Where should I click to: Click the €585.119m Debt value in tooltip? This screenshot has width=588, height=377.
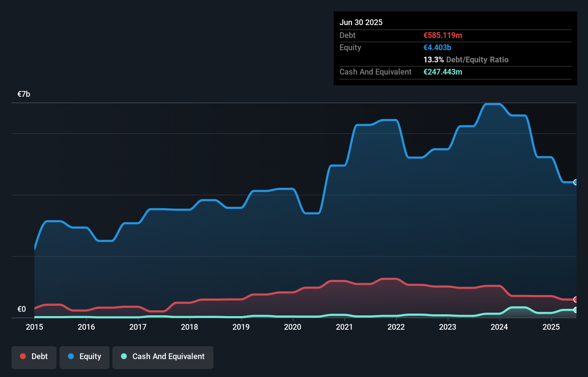tap(443, 35)
